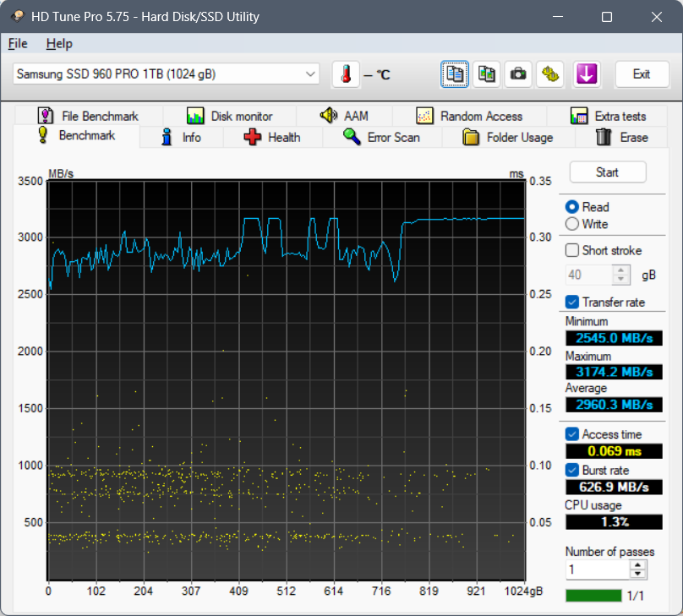
Task: Open the Error Scan tab
Action: pos(382,137)
